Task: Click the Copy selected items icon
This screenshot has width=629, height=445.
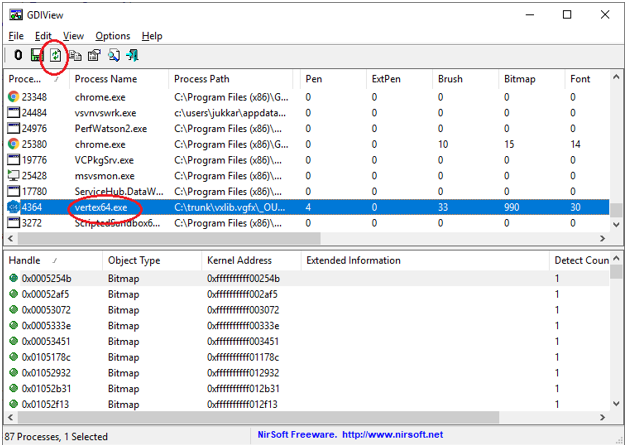Action: 75,56
